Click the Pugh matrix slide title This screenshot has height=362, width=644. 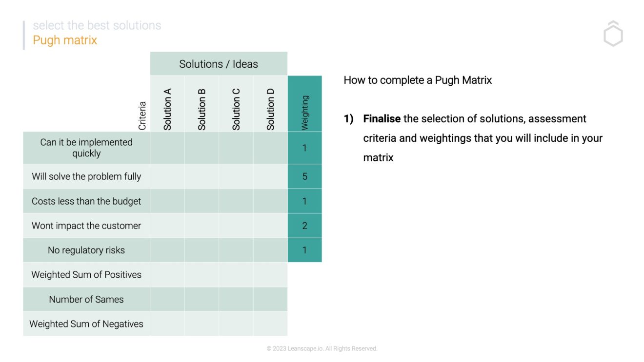point(65,40)
